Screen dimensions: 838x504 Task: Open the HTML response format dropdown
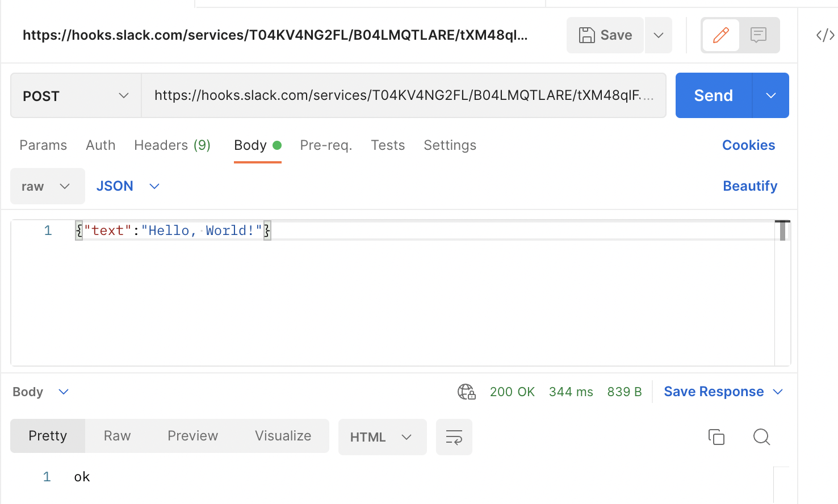point(382,437)
